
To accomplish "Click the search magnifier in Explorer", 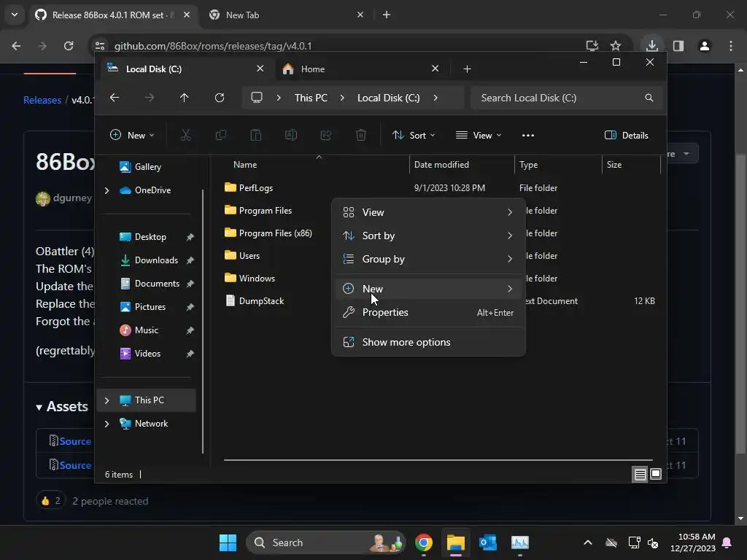I will click(649, 98).
